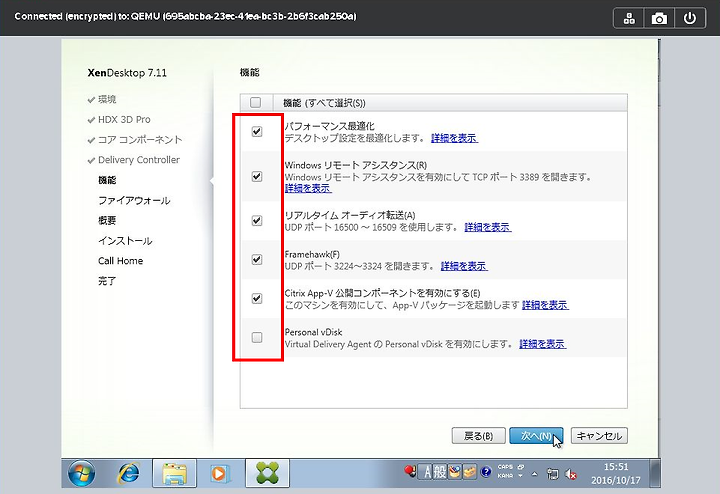Open the Windows Start menu orb
Screen dimensions: 720x494
81,473
